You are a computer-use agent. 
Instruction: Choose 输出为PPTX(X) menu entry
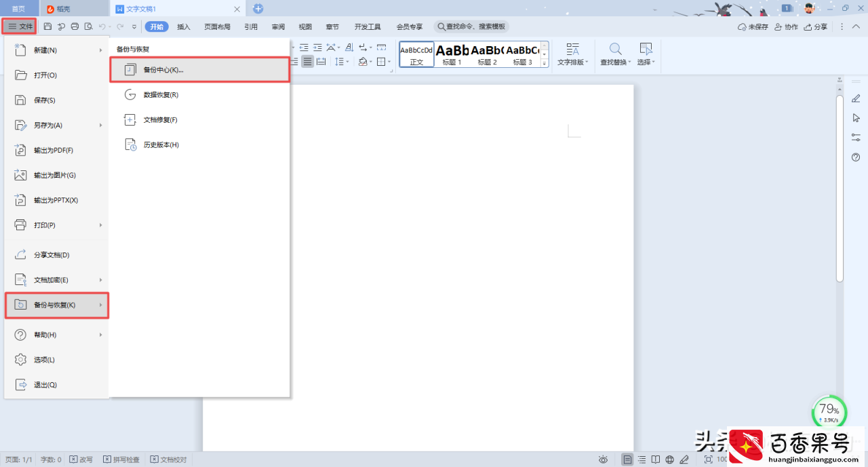point(56,200)
